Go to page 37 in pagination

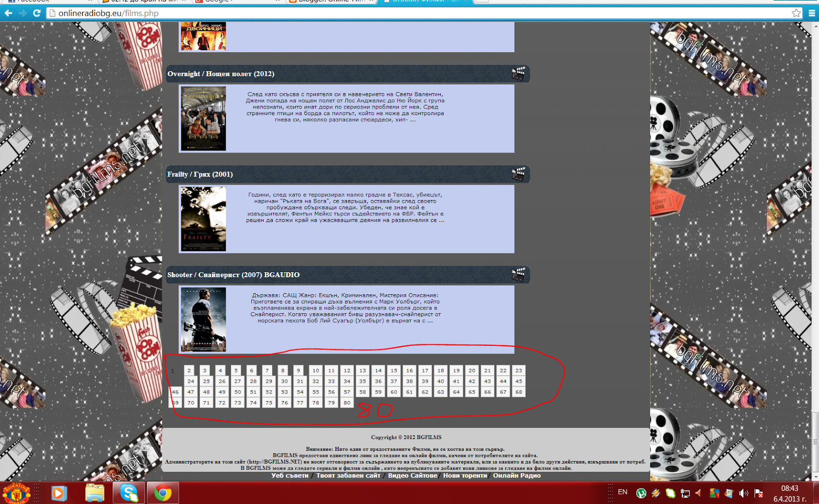394,381
